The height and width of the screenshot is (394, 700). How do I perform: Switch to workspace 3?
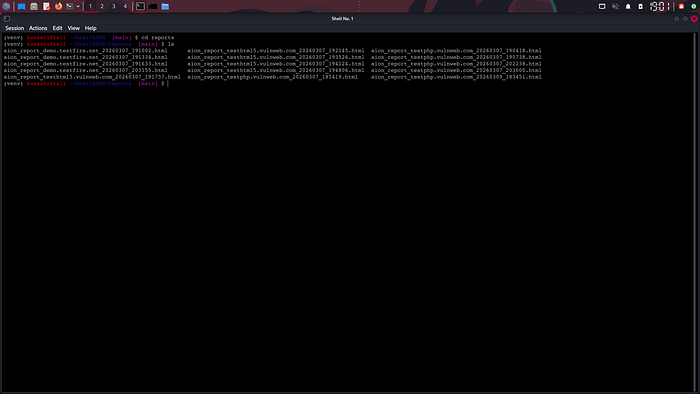click(113, 6)
